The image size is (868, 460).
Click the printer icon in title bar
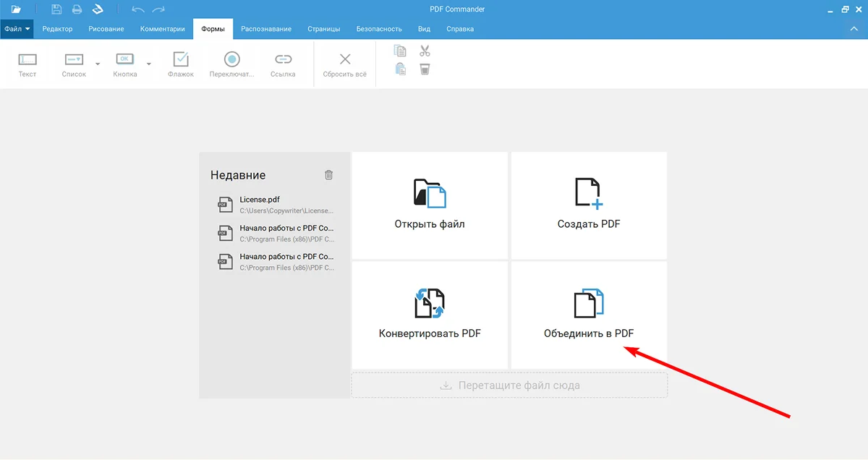76,9
